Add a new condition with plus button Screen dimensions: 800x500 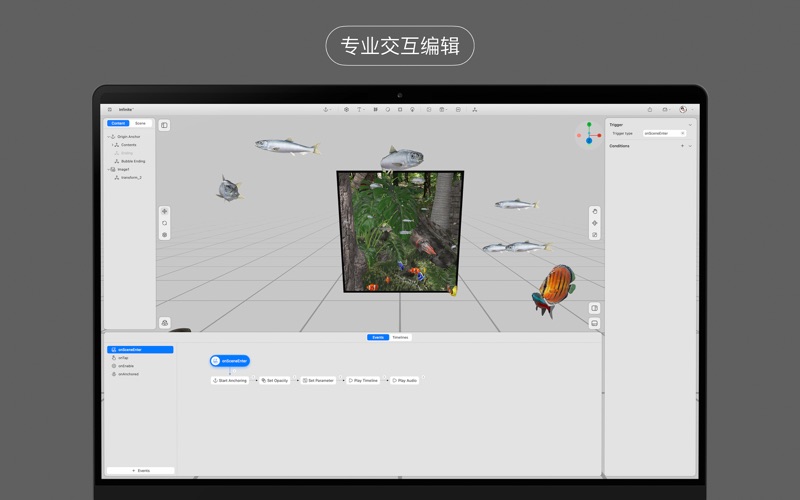(683, 146)
